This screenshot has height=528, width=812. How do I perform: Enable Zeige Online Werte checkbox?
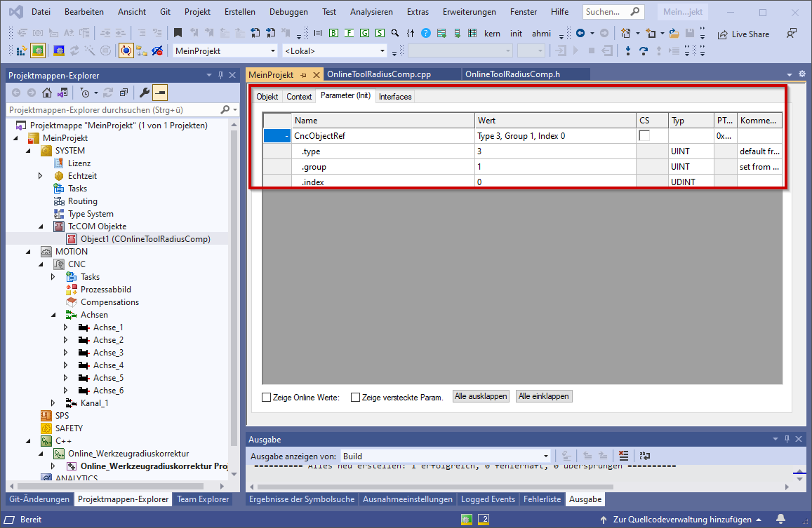(x=267, y=398)
